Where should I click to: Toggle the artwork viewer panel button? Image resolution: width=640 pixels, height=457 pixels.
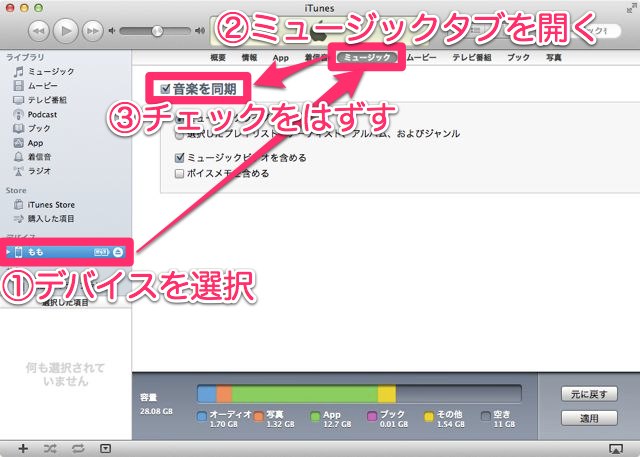105,449
